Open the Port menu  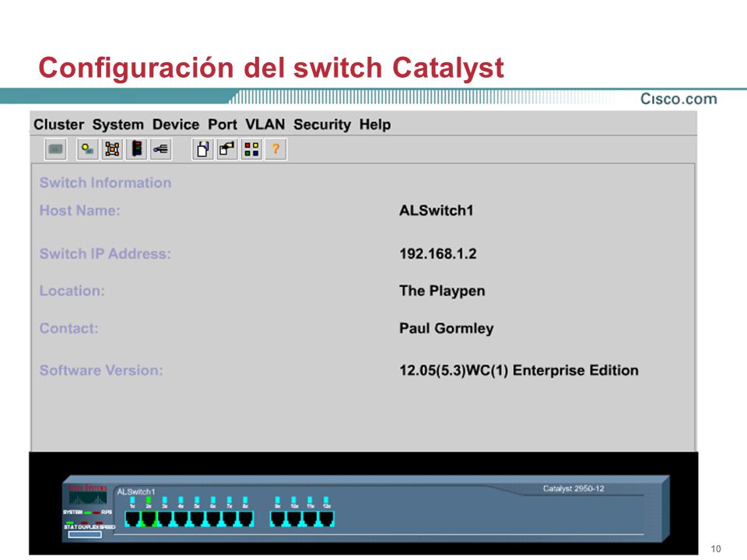pyautogui.click(x=222, y=124)
